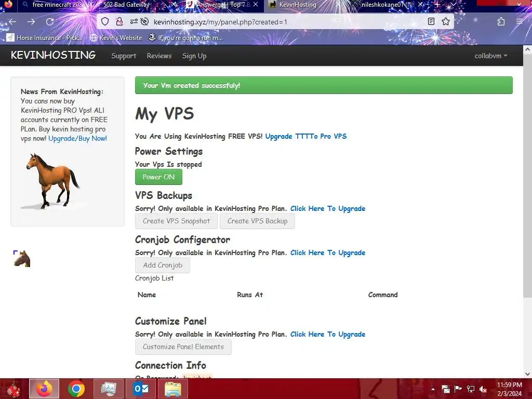Screen dimensions: 532x399
Task: Click Create VPS Snapshot button
Action: click(x=177, y=221)
